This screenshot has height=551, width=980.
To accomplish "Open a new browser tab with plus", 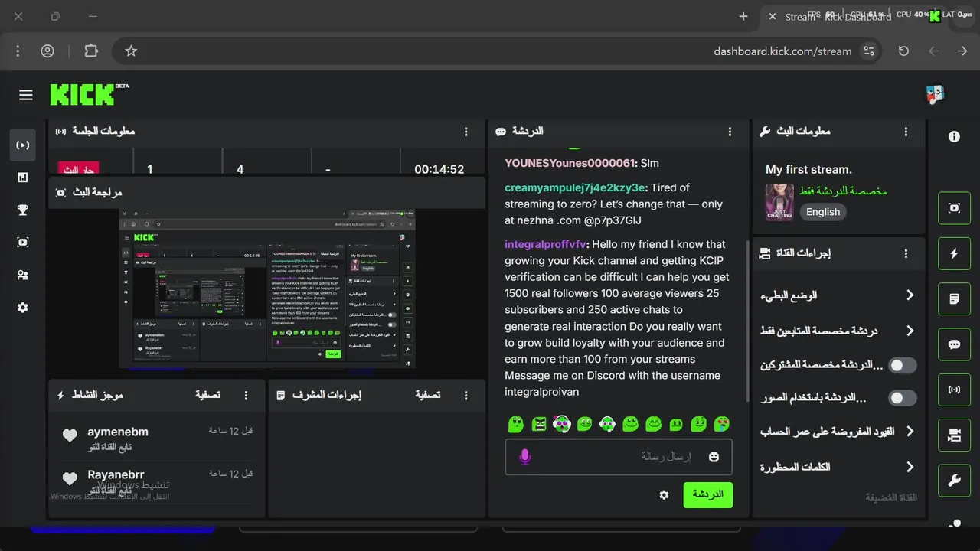I will (743, 16).
